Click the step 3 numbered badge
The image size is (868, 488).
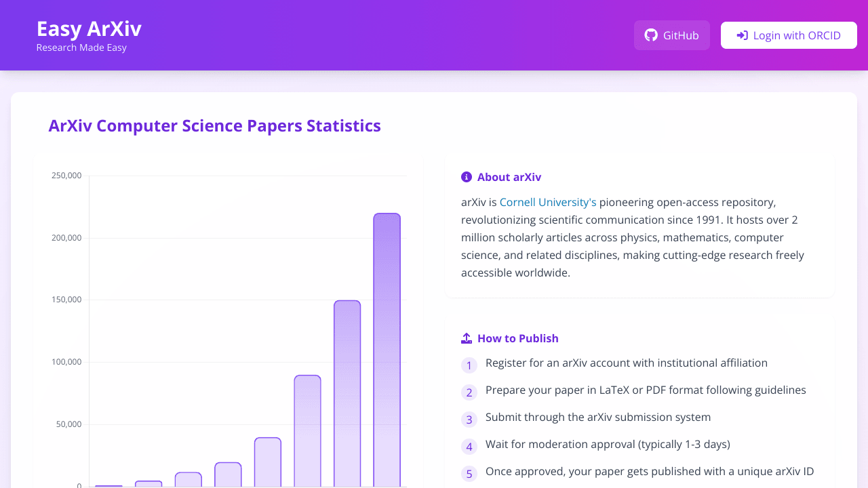[x=469, y=420]
